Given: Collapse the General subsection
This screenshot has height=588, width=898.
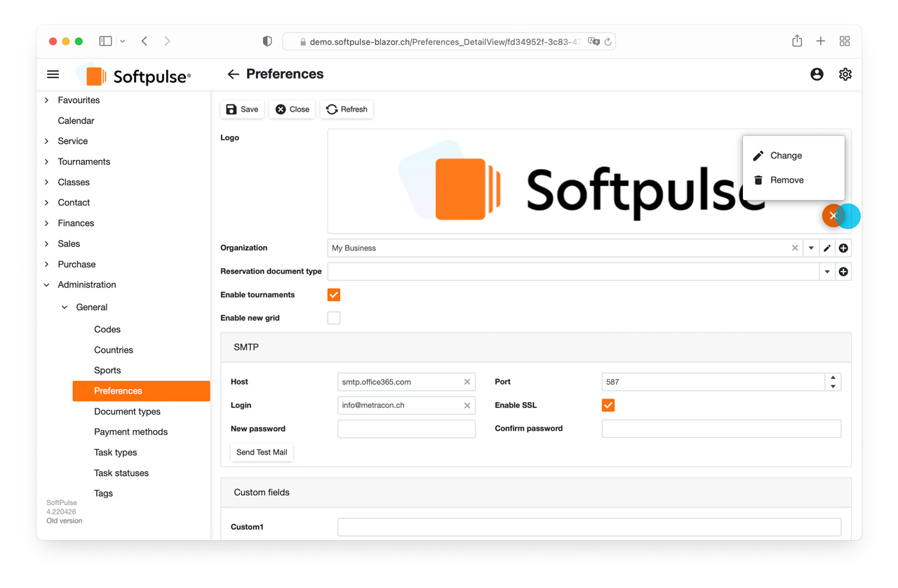Looking at the screenshot, I should [x=65, y=307].
